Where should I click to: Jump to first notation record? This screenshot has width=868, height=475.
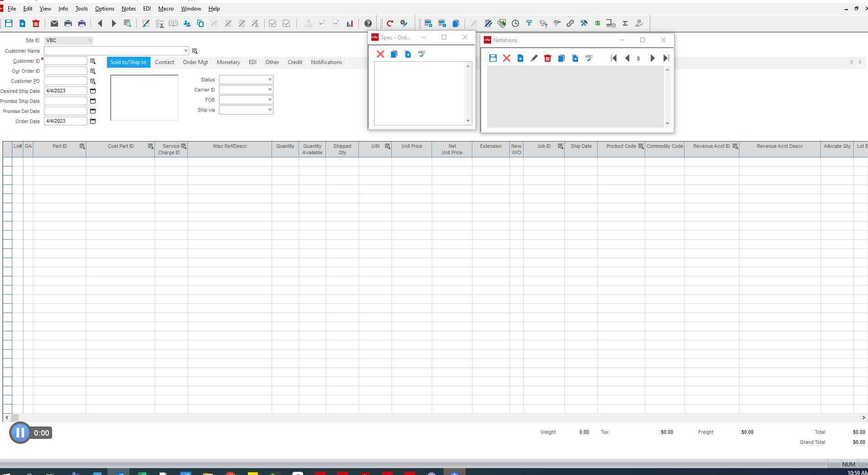click(x=614, y=58)
